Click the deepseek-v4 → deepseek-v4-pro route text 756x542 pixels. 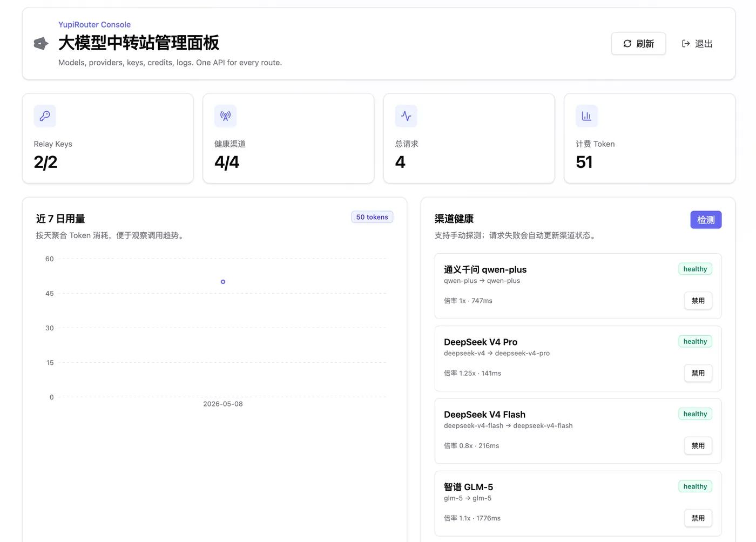click(x=497, y=353)
